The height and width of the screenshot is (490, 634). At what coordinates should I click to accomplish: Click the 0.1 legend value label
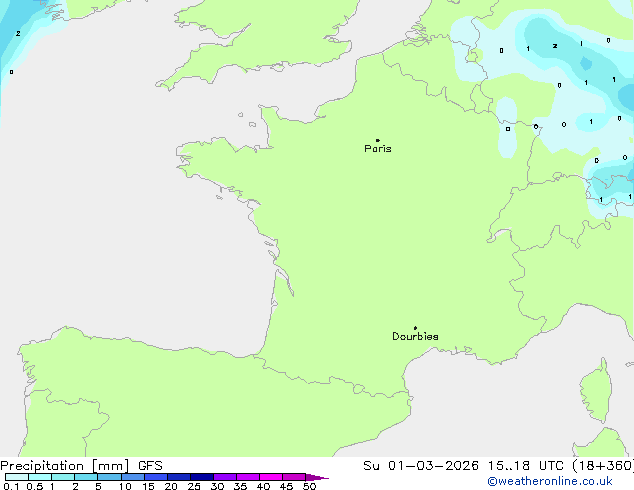11,486
